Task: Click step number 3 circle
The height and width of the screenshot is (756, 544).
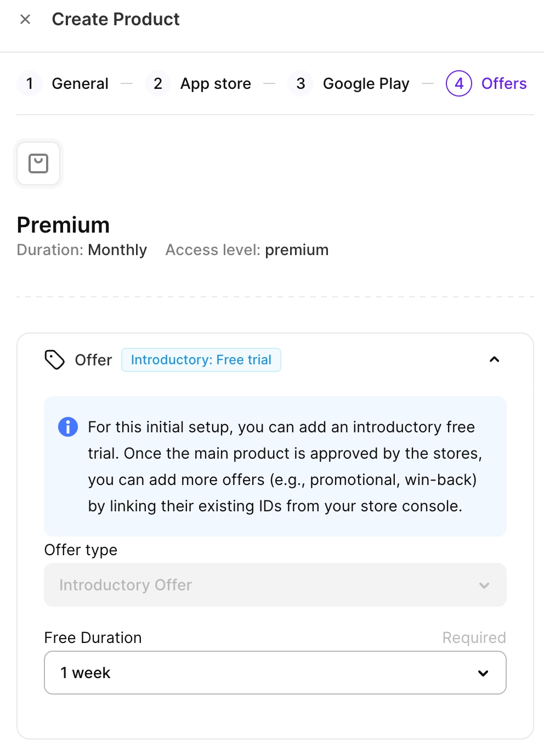Action: pos(301,83)
